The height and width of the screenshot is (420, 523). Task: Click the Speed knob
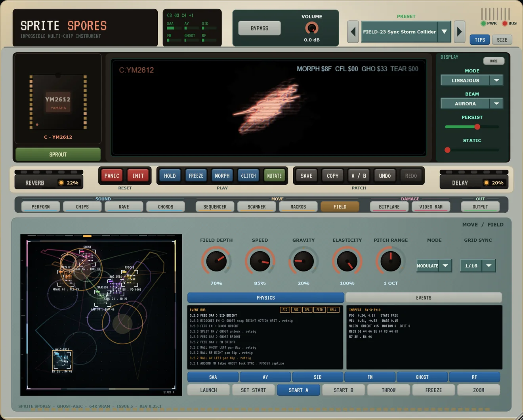point(260,261)
